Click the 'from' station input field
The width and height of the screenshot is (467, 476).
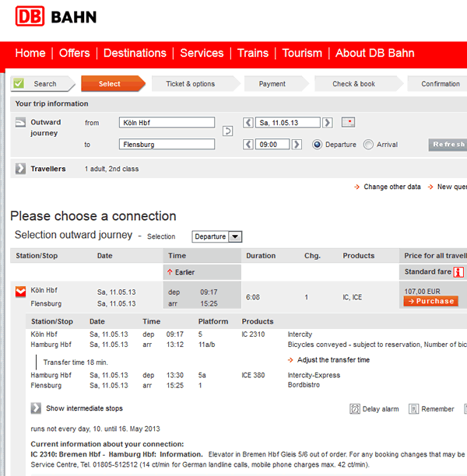(x=167, y=123)
